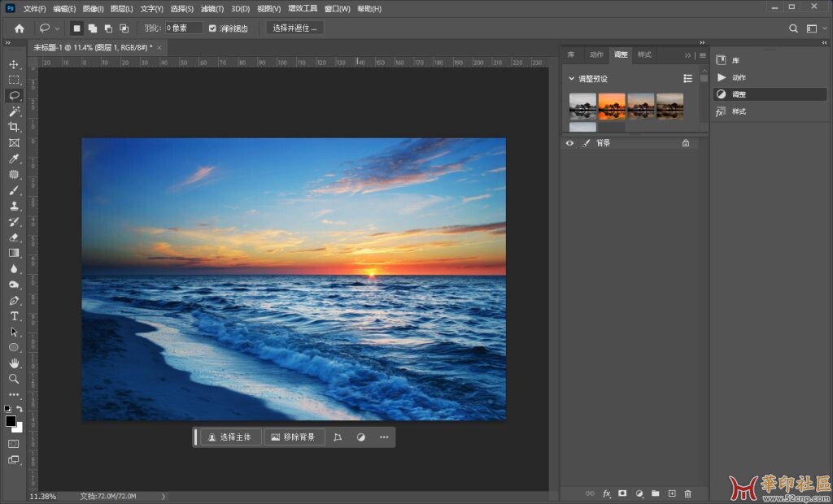This screenshot has width=833, height=504.
Task: Collapse the 调整预设 section
Action: (x=572, y=79)
